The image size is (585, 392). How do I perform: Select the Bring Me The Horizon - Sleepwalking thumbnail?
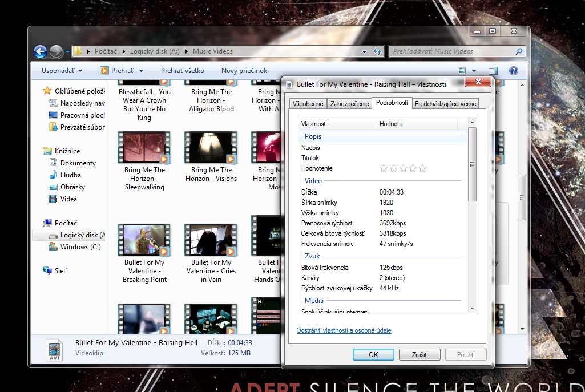pos(144,147)
